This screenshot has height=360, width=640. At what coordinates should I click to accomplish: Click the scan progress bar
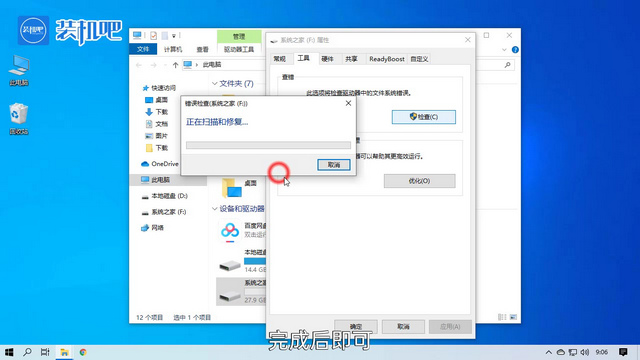268,145
